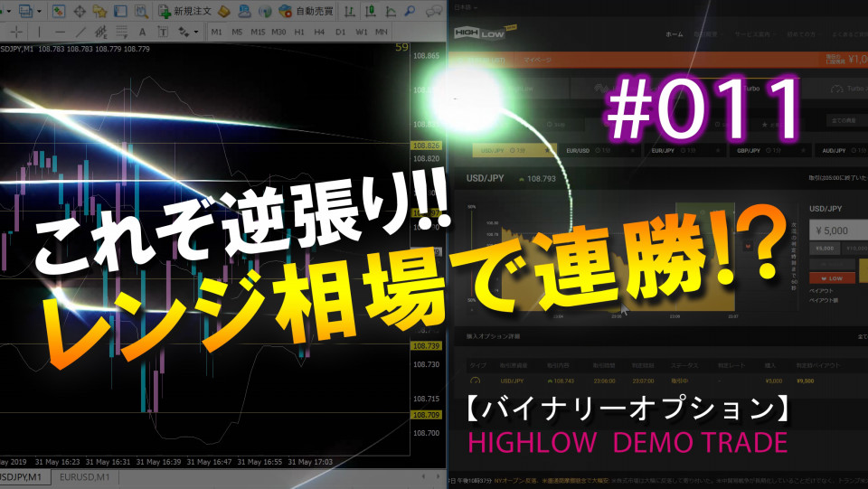The width and height of the screenshot is (868, 489).
Task: Select M1 timeframe
Action: point(216,32)
